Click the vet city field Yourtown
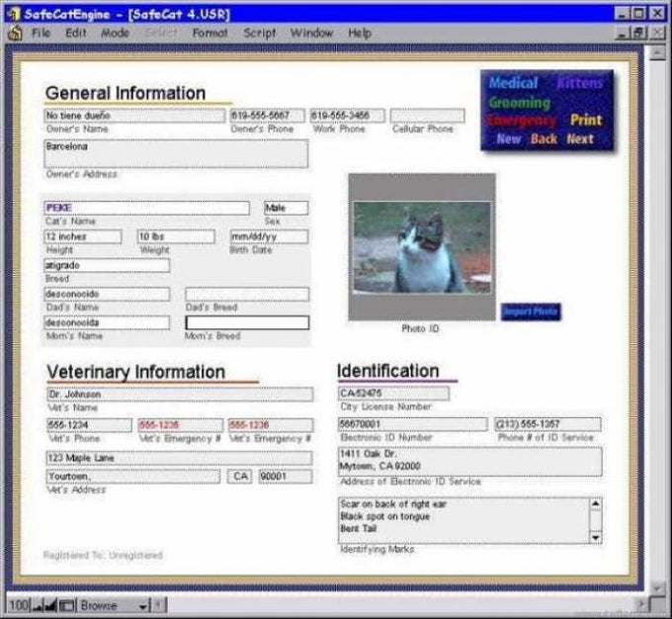Viewport: 672px width, 619px height. click(133, 477)
